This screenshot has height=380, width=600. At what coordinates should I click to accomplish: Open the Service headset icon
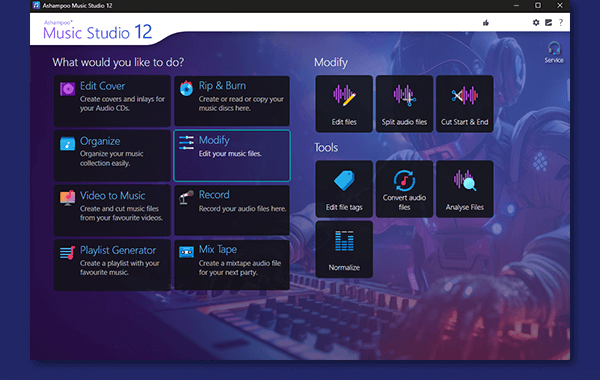tap(554, 52)
